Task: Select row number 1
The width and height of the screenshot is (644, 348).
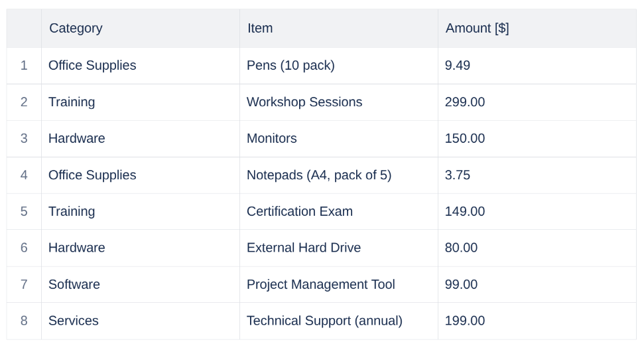Action: [x=24, y=65]
